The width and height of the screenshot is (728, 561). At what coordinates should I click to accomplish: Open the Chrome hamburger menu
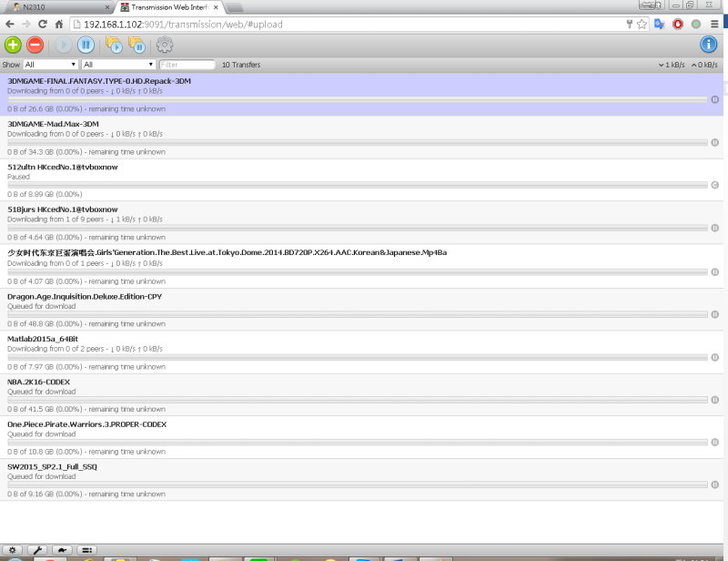[x=715, y=24]
